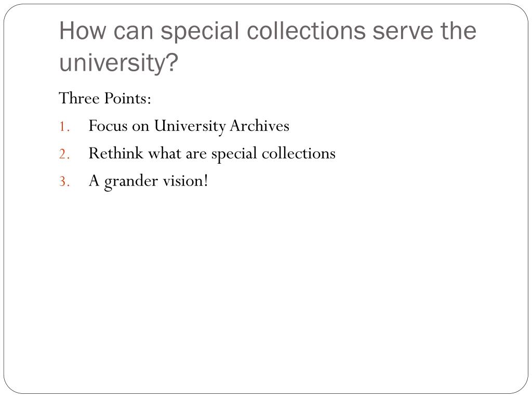Click "Focus on University Archives" list item
Viewport: 532px width, 399px height.
tap(189, 126)
